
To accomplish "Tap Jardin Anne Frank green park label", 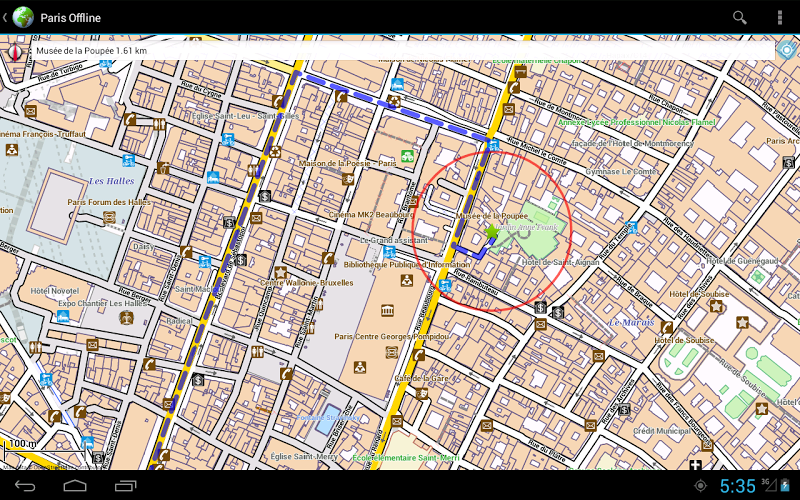I will click(525, 228).
